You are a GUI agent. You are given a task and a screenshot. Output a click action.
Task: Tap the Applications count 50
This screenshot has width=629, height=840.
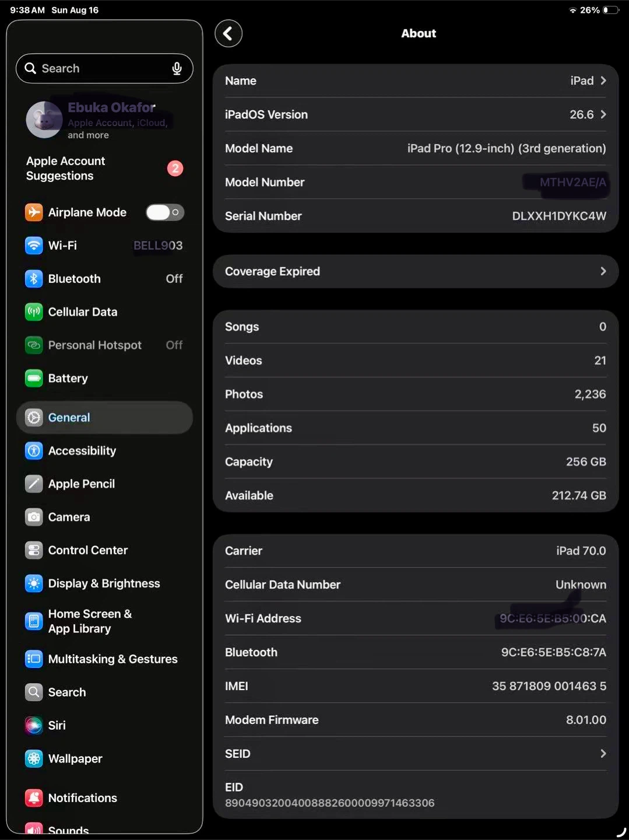point(599,428)
